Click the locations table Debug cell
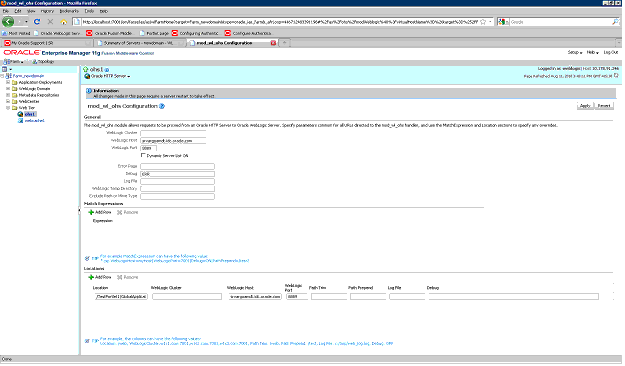Image resolution: width=625 pixels, height=366 pixels. pyautogui.click(x=513, y=297)
